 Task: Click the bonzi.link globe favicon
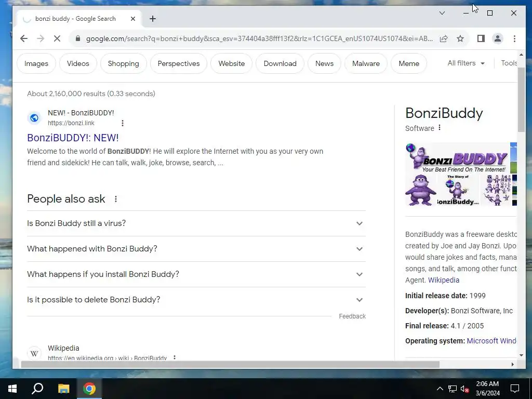pos(34,118)
